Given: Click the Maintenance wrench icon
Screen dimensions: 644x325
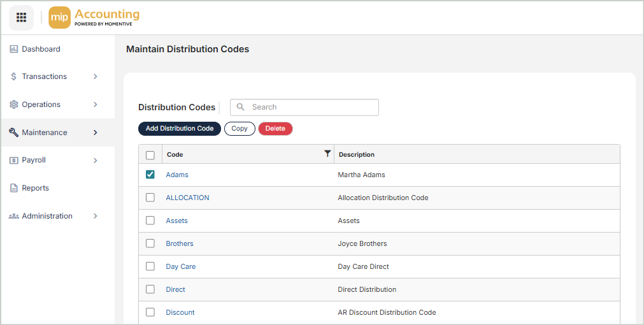Looking at the screenshot, I should tap(14, 133).
